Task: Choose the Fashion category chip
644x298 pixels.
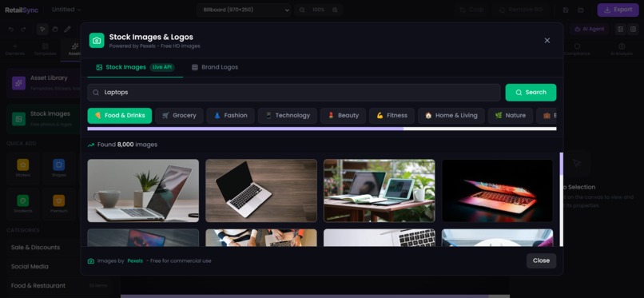Action: 230,116
